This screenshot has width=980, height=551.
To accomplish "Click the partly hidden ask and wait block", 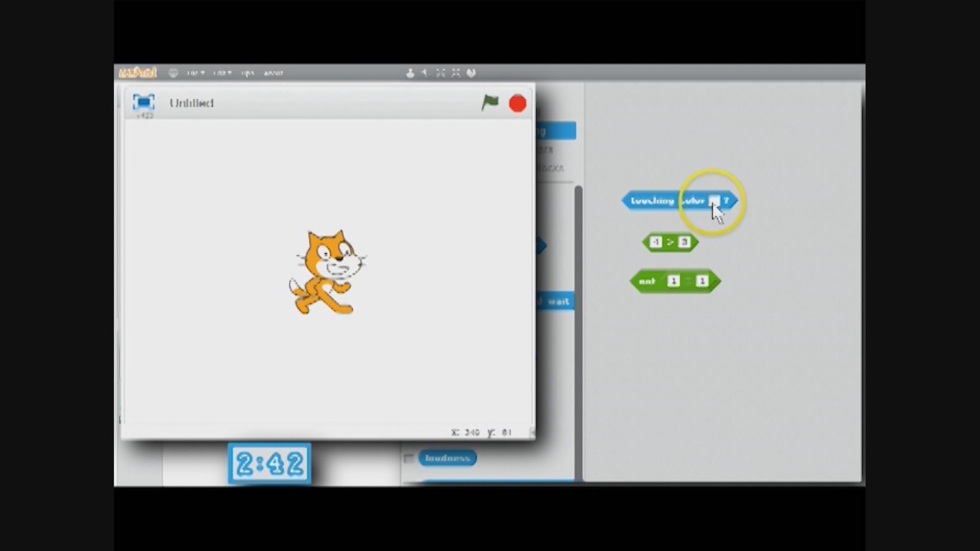I will (x=555, y=301).
